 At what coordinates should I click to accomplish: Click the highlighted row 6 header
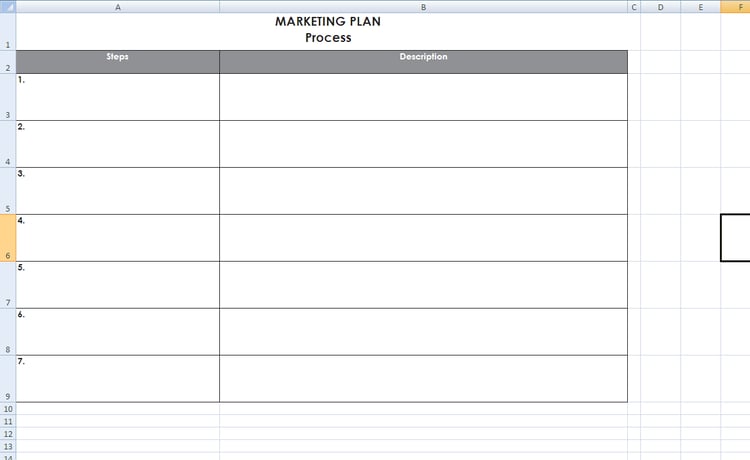[8, 238]
